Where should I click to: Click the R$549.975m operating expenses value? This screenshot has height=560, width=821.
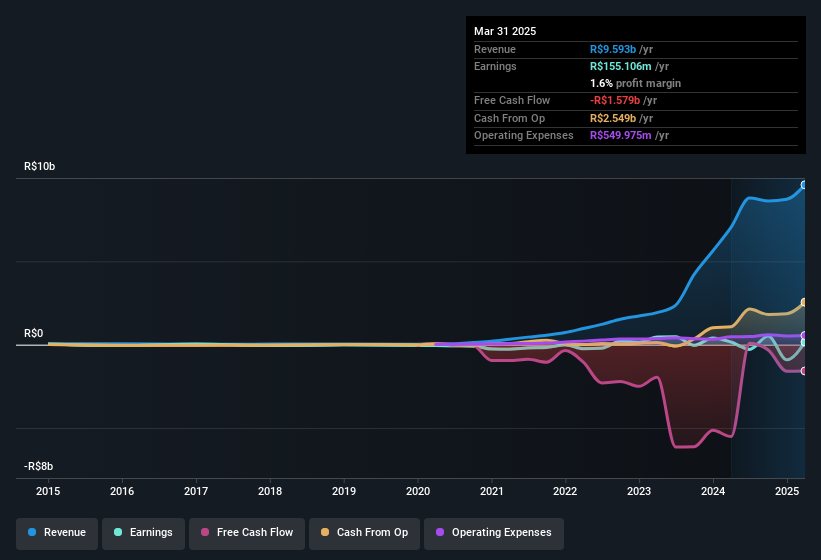pos(621,136)
